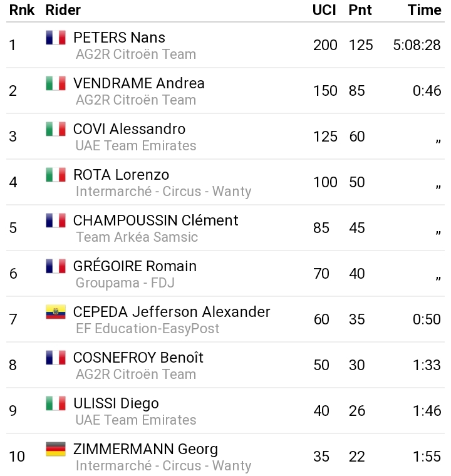Click the French flag beside PETERS Nans

click(x=56, y=38)
